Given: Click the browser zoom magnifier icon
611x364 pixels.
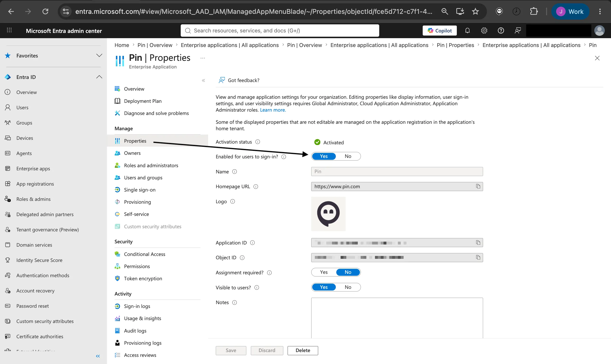Looking at the screenshot, I should tap(445, 11).
